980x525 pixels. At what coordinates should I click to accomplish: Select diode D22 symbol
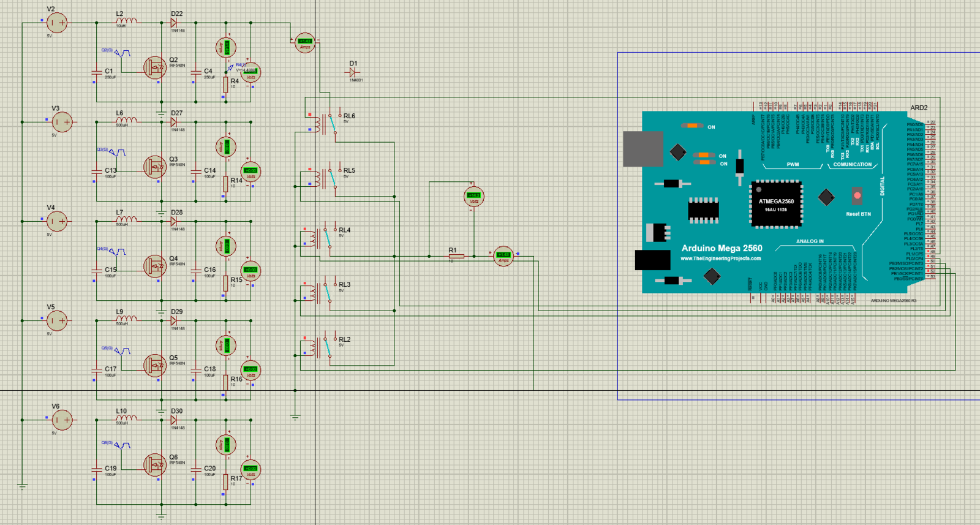(x=174, y=23)
